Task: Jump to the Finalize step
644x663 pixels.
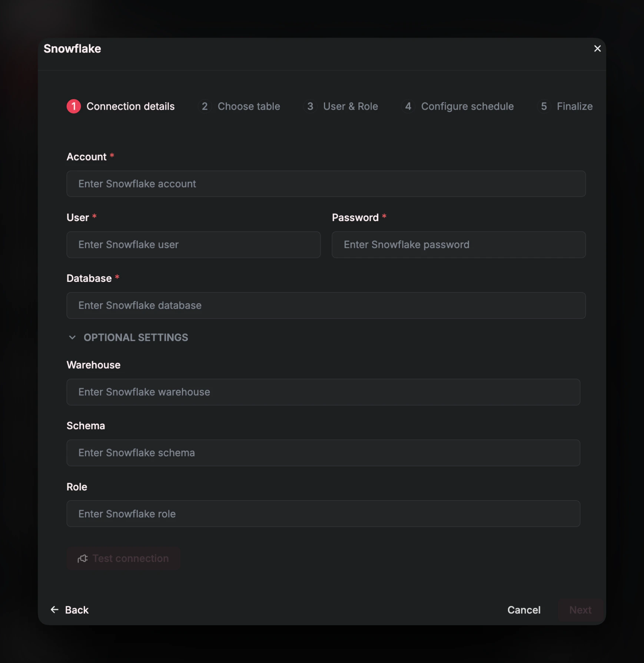Action: (565, 106)
